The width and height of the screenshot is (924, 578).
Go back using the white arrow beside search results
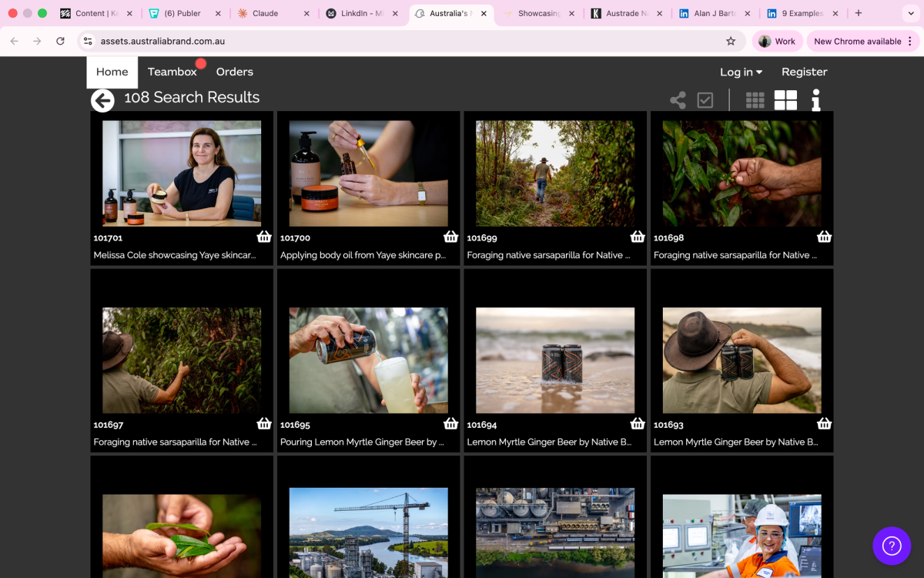[x=102, y=100]
